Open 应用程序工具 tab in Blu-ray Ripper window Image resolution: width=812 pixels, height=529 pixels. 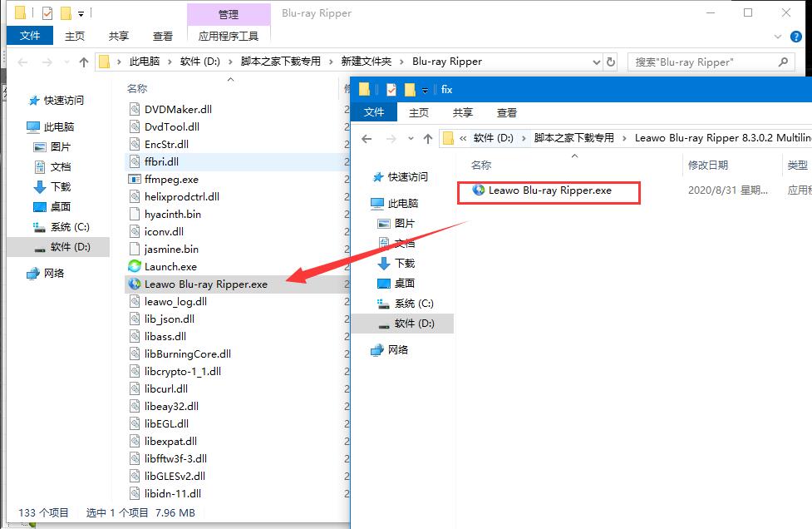[229, 36]
